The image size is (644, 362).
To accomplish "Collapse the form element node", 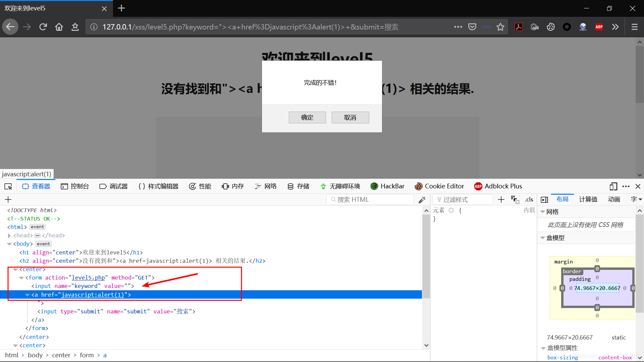I will tap(21, 278).
